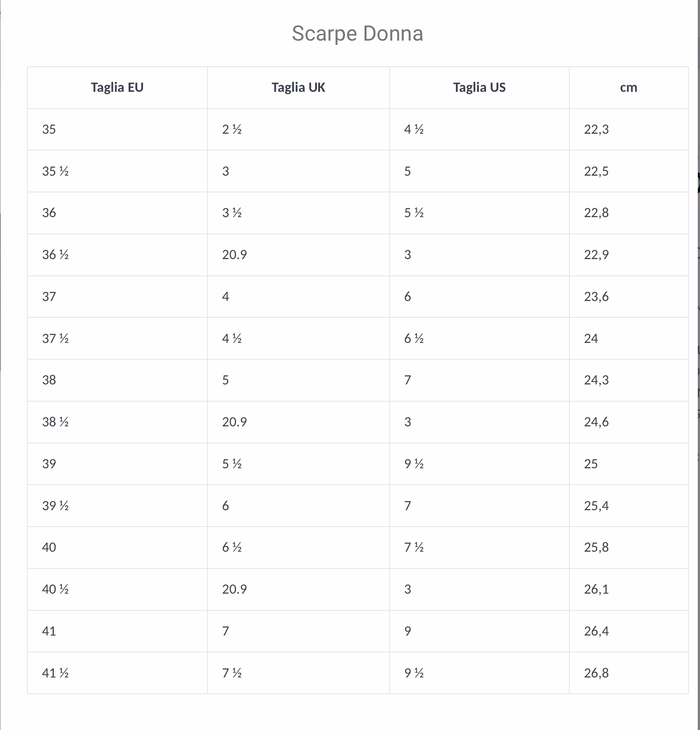Select the 23,6 cm cell
The height and width of the screenshot is (730, 700).
tap(596, 297)
